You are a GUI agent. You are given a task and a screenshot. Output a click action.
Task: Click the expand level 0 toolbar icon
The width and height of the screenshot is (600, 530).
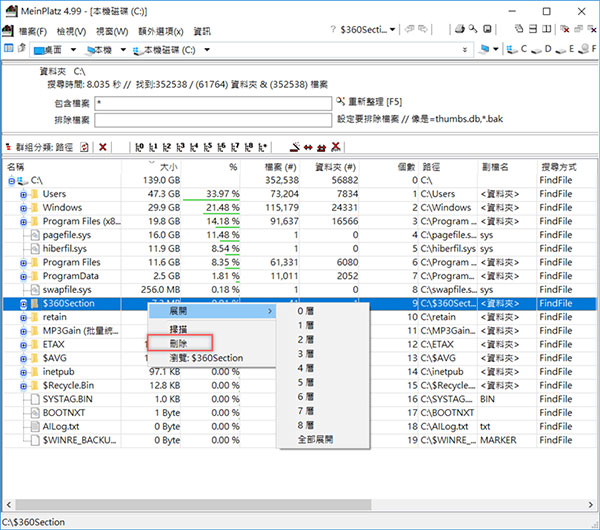(x=139, y=147)
